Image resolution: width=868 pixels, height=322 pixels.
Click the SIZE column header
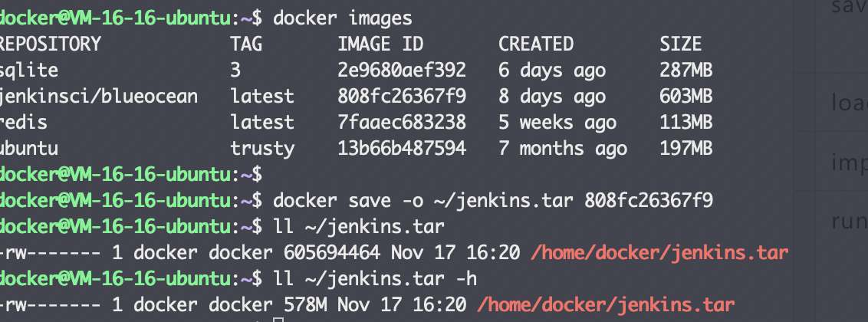pyautogui.click(x=680, y=44)
